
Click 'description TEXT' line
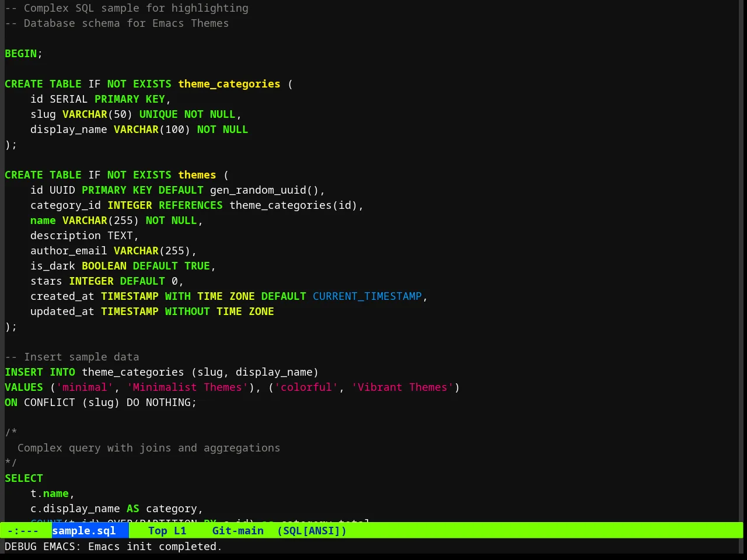point(85,236)
